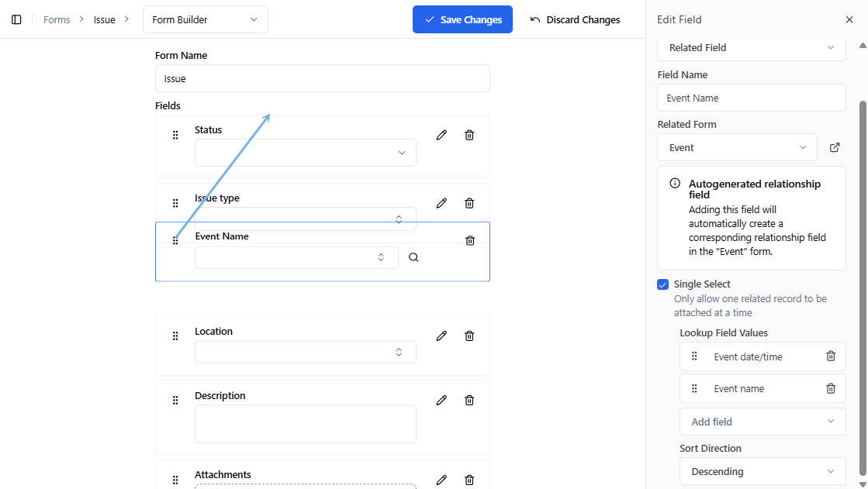Open the Sort Direction dropdown
Image resolution: width=868 pixels, height=489 pixels.
(x=763, y=471)
